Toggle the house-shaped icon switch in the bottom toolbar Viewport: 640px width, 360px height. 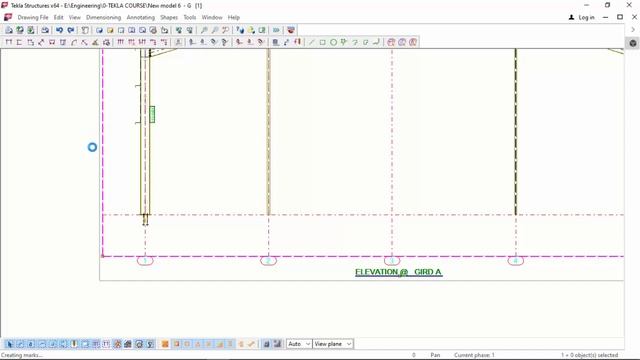128,344
